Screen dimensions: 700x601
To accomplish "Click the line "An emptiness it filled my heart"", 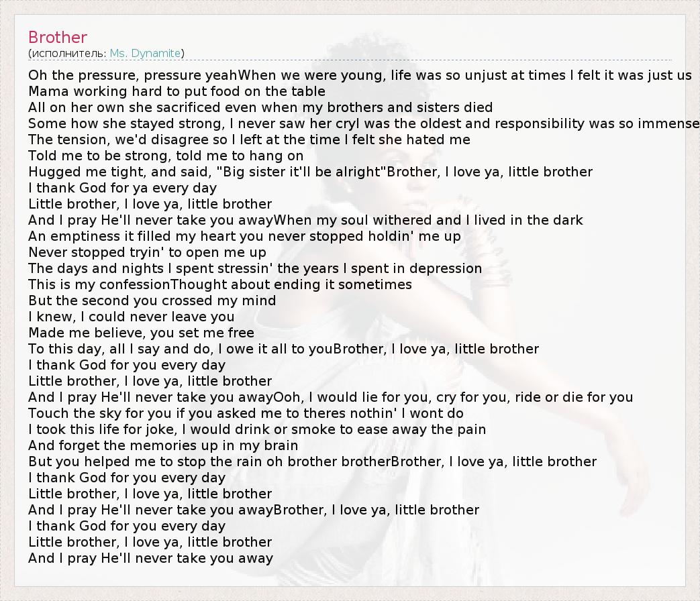I will pyautogui.click(x=244, y=236).
